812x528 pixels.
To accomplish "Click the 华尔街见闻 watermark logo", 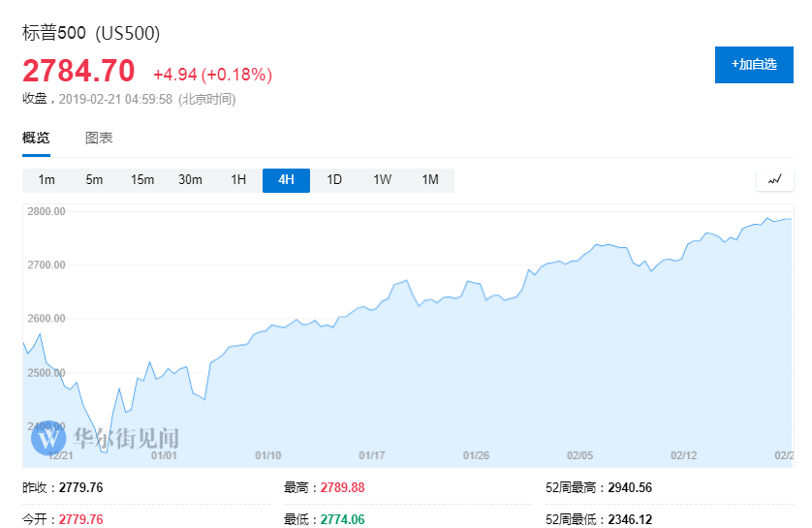I will pos(106,438).
